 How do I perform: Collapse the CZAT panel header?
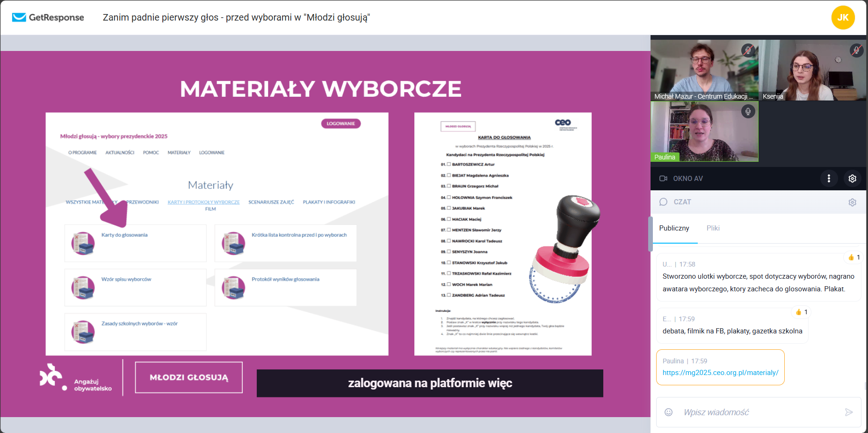click(682, 202)
